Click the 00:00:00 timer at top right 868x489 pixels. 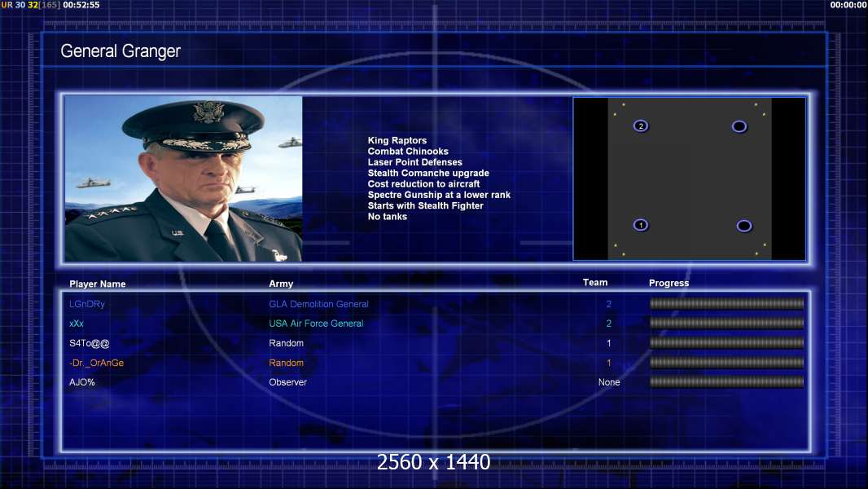pos(848,5)
